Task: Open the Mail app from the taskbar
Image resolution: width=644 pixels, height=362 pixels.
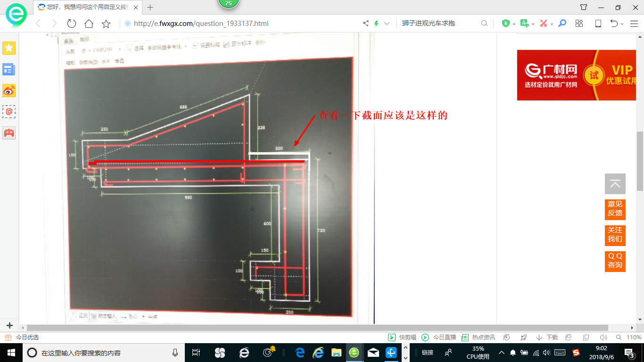Action: click(x=373, y=353)
